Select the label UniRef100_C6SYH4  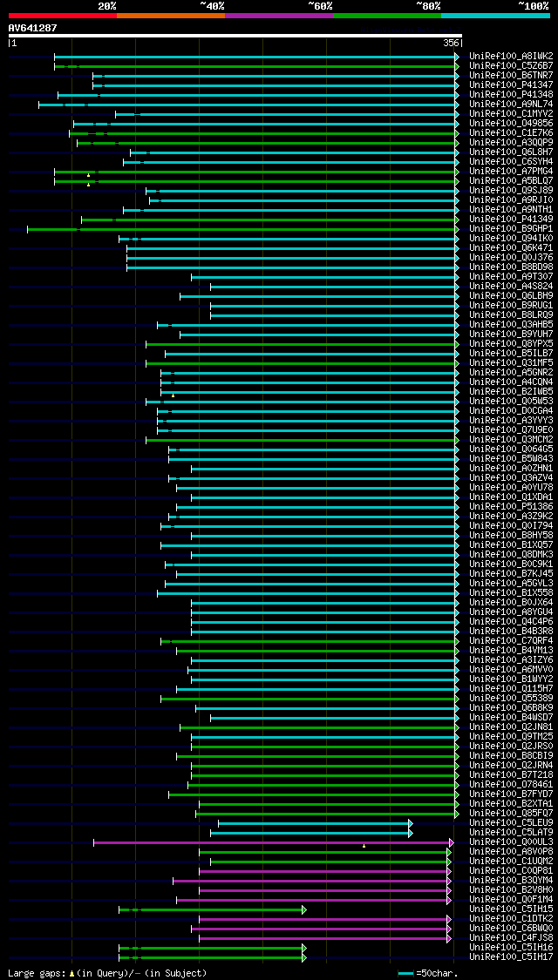(511, 162)
